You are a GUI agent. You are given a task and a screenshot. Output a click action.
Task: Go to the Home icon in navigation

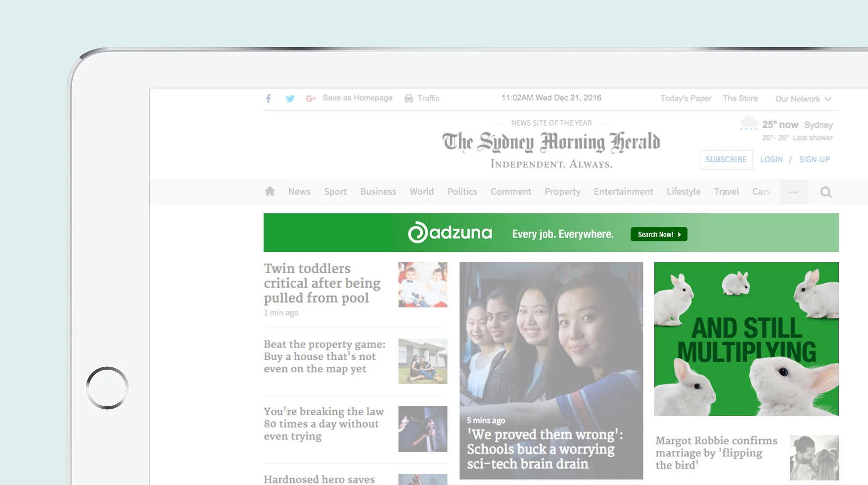pos(270,191)
